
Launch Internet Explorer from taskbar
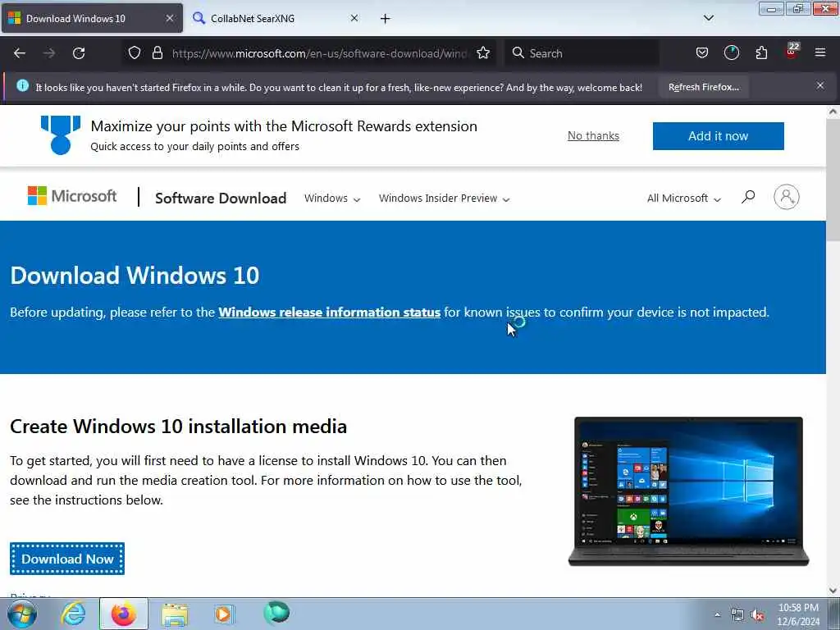73,614
